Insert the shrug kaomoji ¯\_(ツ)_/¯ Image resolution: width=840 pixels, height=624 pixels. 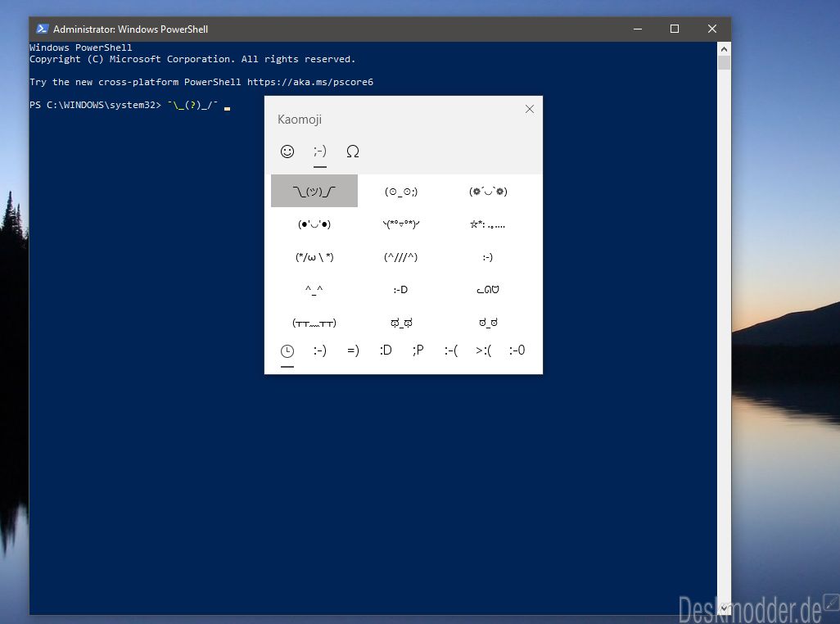point(314,191)
